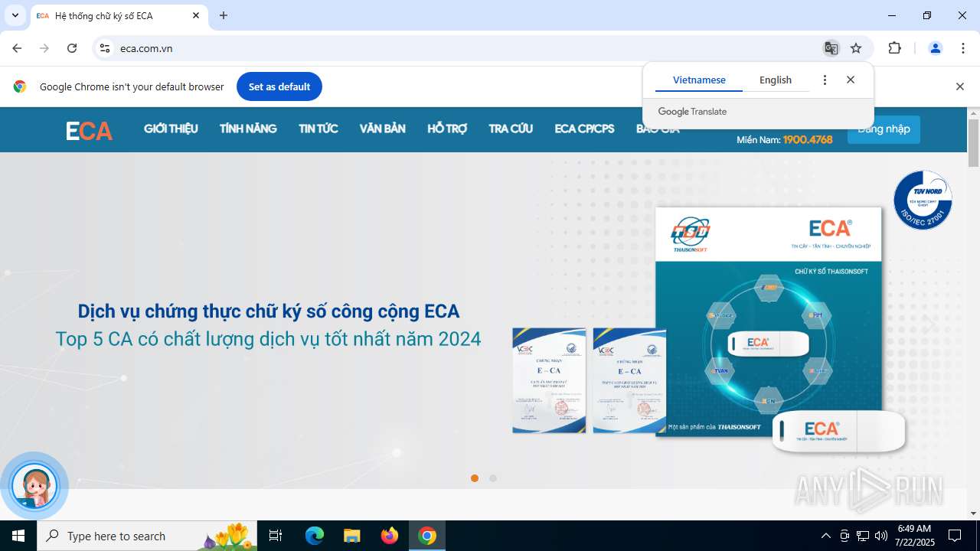Open the ECA CP/CPS link

(585, 129)
